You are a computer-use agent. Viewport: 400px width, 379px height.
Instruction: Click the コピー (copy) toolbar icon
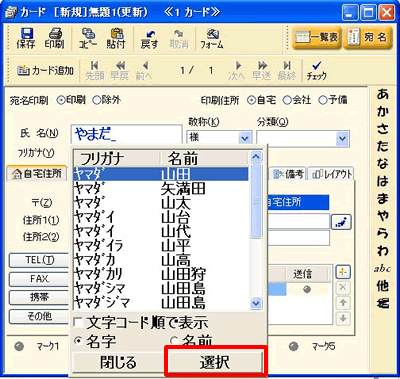point(88,38)
